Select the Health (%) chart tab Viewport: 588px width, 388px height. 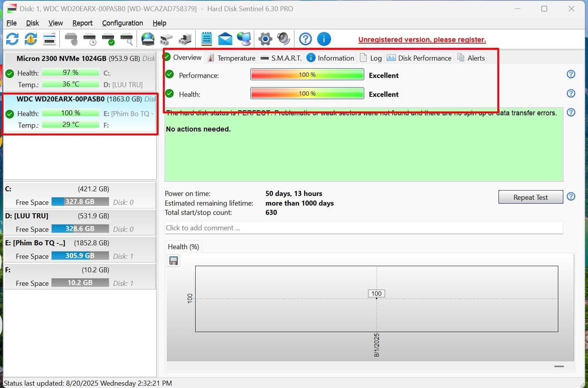click(183, 247)
